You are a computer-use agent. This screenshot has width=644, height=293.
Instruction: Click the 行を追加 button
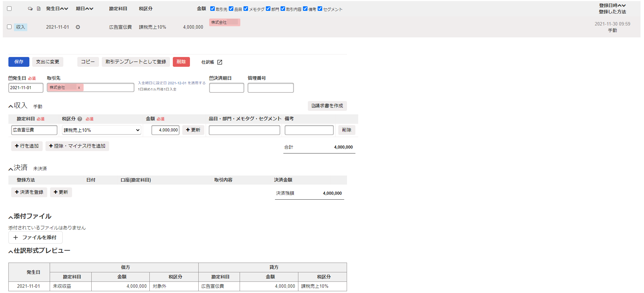coord(27,146)
